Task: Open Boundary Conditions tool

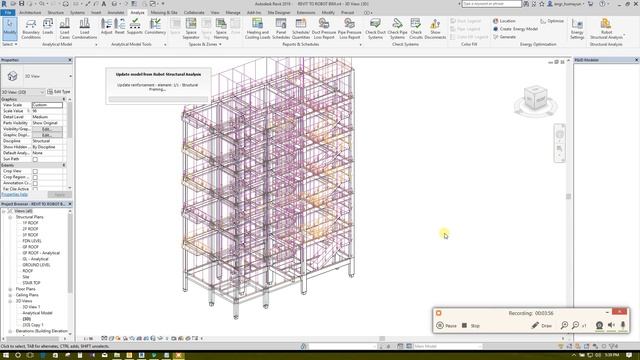Action: tap(31, 29)
